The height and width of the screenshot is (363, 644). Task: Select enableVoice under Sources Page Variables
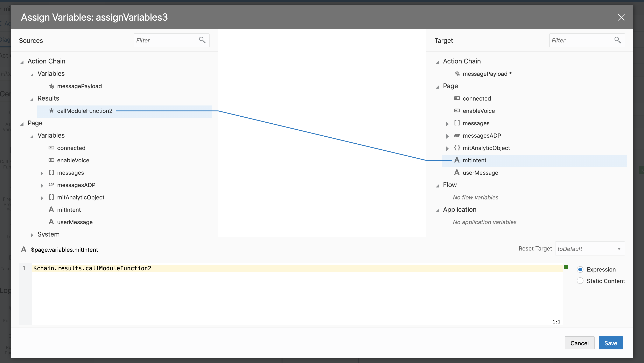point(73,160)
